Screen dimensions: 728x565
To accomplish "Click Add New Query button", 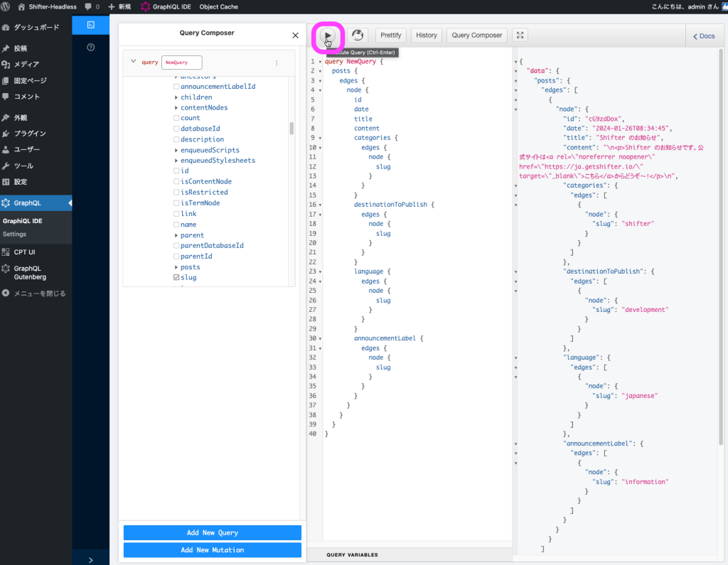I will coord(212,533).
